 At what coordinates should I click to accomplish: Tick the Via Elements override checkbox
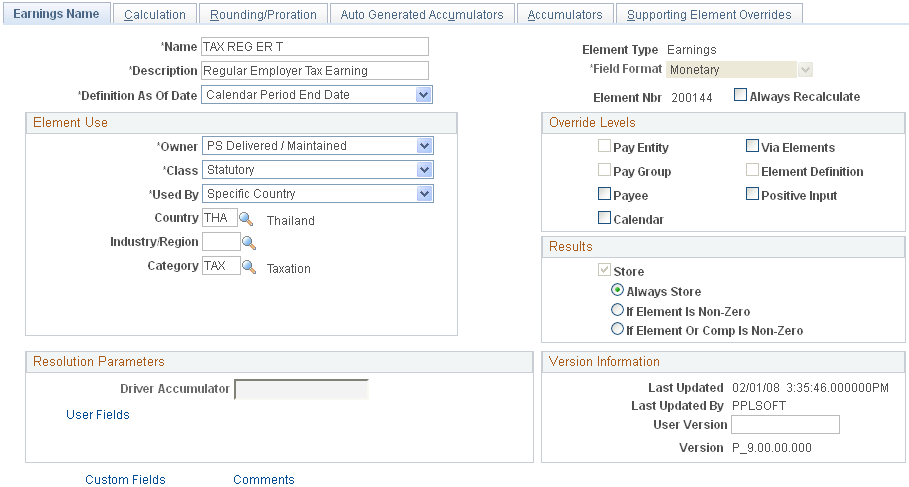click(752, 146)
